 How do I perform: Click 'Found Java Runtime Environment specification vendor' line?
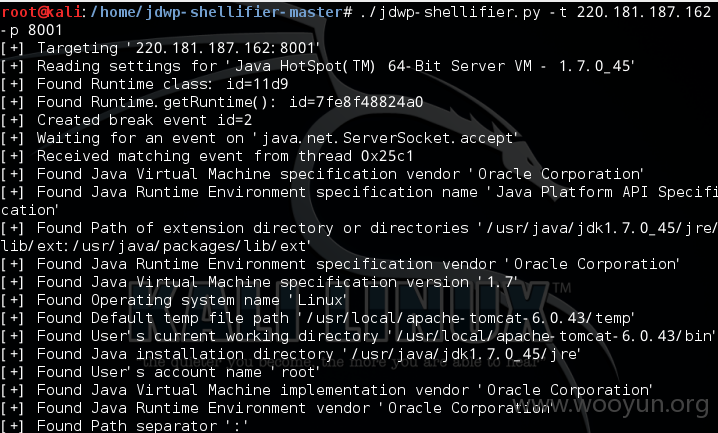(340, 264)
